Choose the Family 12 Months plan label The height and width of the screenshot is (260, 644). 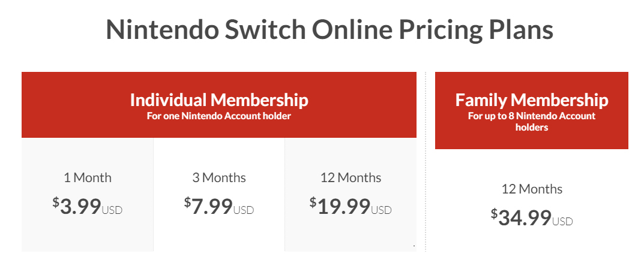point(532,189)
